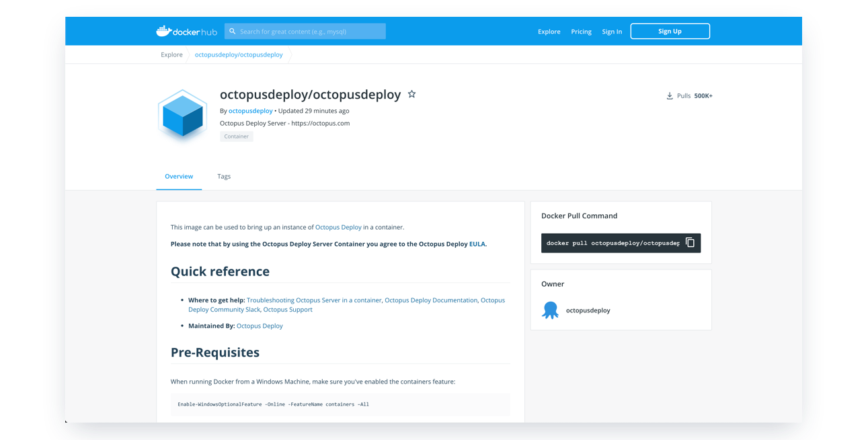
Task: Click the blue cube repository image
Action: (x=182, y=116)
